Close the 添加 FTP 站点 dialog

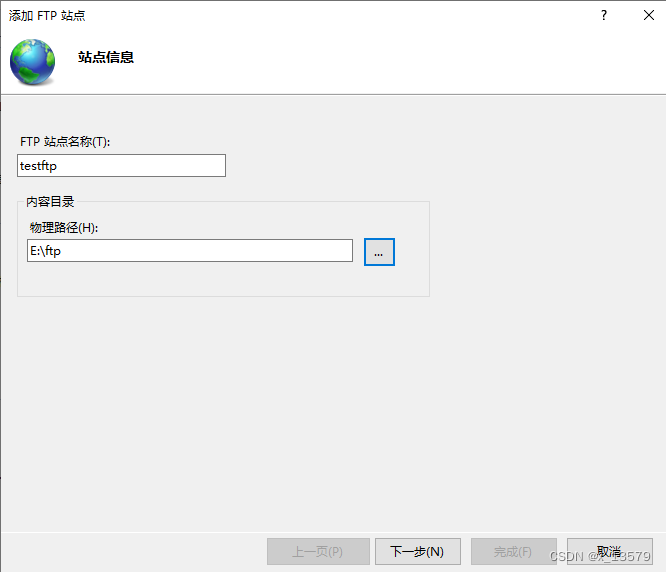point(649,15)
